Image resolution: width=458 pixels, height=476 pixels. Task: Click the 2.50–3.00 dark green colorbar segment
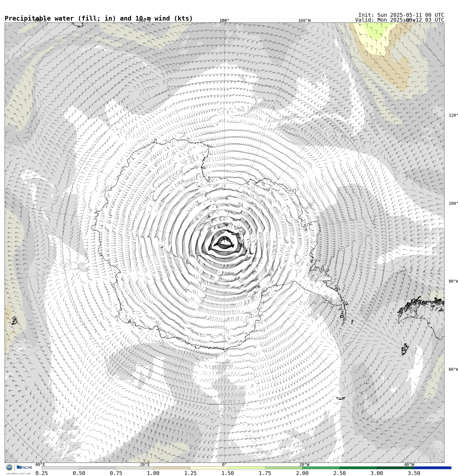(358, 468)
